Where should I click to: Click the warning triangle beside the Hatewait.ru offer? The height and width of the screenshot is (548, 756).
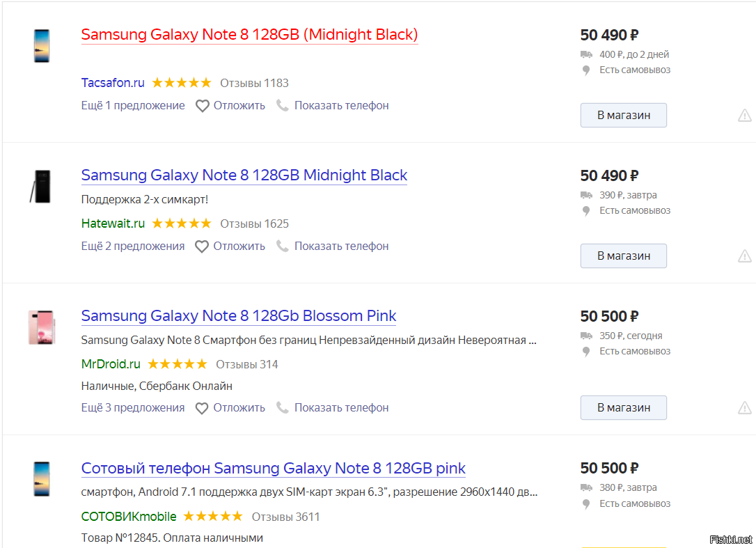point(744,256)
